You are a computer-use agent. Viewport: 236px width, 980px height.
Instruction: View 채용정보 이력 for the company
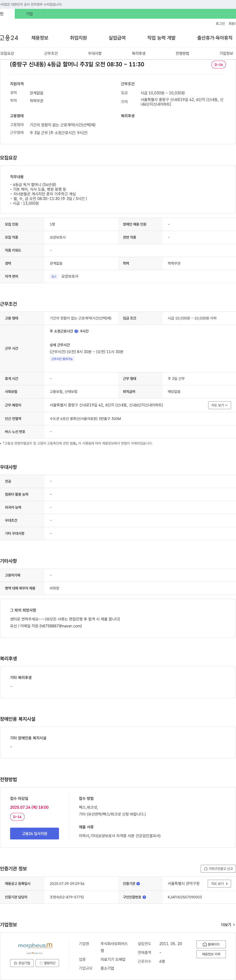coord(211,954)
